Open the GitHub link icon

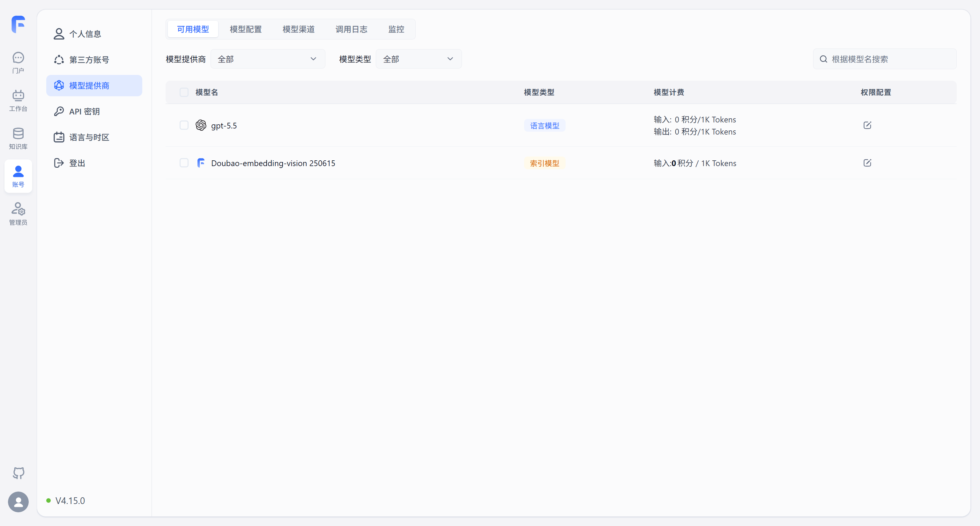click(18, 473)
